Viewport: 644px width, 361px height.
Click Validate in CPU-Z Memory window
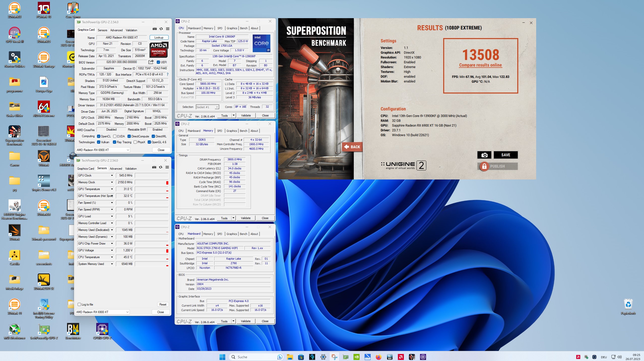(x=246, y=218)
